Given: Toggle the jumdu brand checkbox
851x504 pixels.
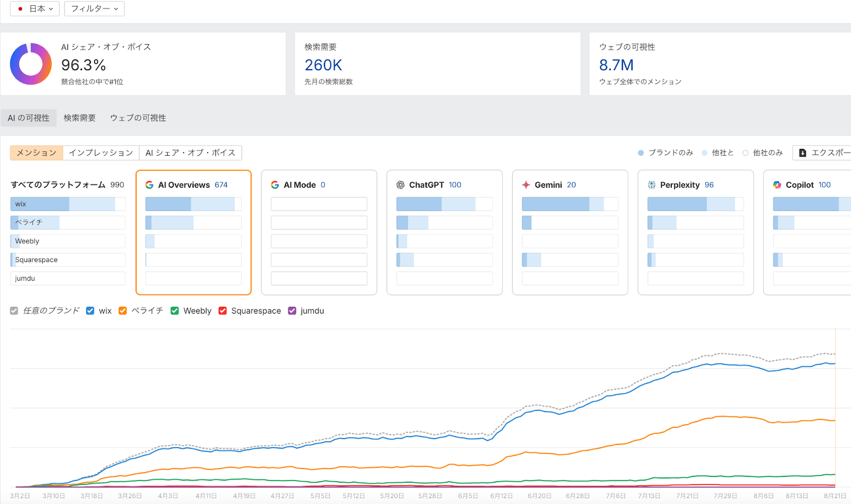Looking at the screenshot, I should point(291,310).
